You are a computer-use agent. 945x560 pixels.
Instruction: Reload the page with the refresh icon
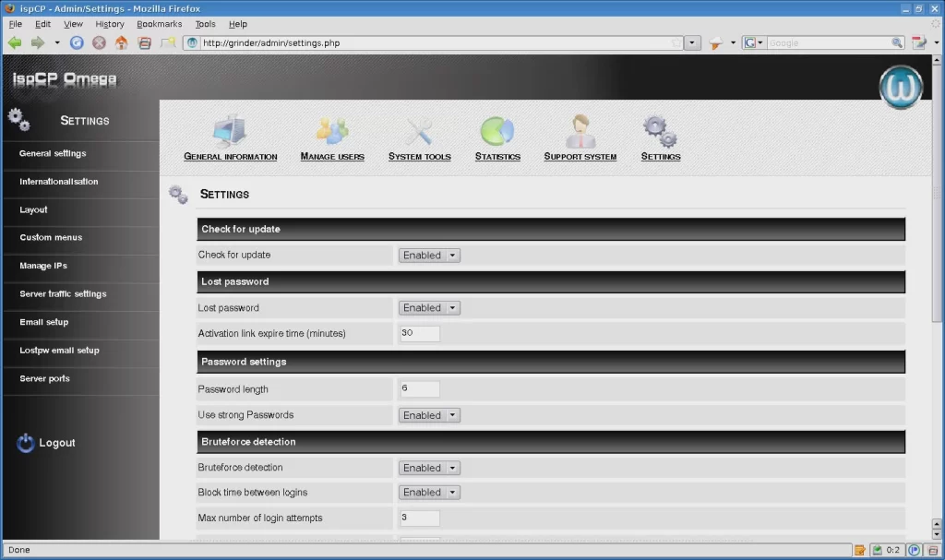[x=77, y=42]
